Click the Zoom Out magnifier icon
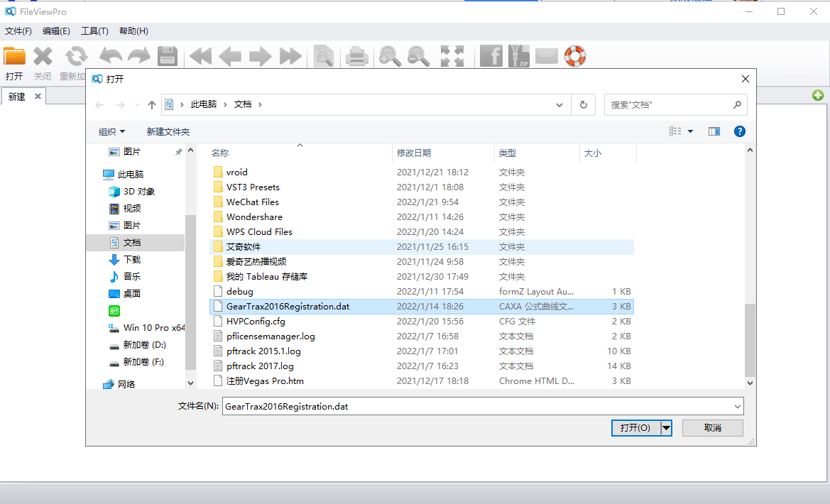 (418, 56)
